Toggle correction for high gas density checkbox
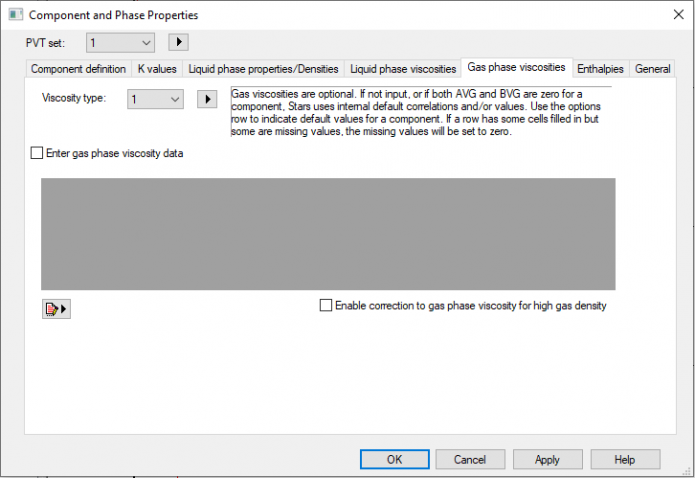The height and width of the screenshot is (478, 695). [x=326, y=306]
